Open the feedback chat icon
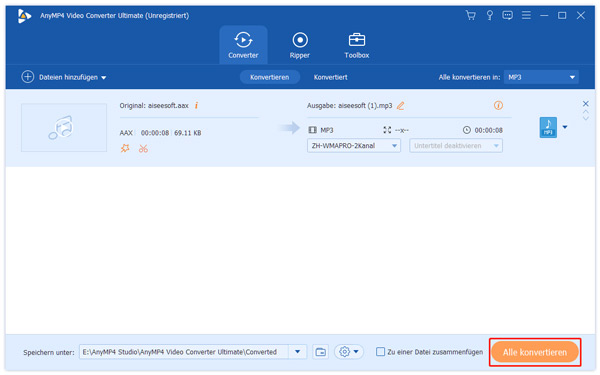Screen dimensions: 600x375 pyautogui.click(x=507, y=15)
